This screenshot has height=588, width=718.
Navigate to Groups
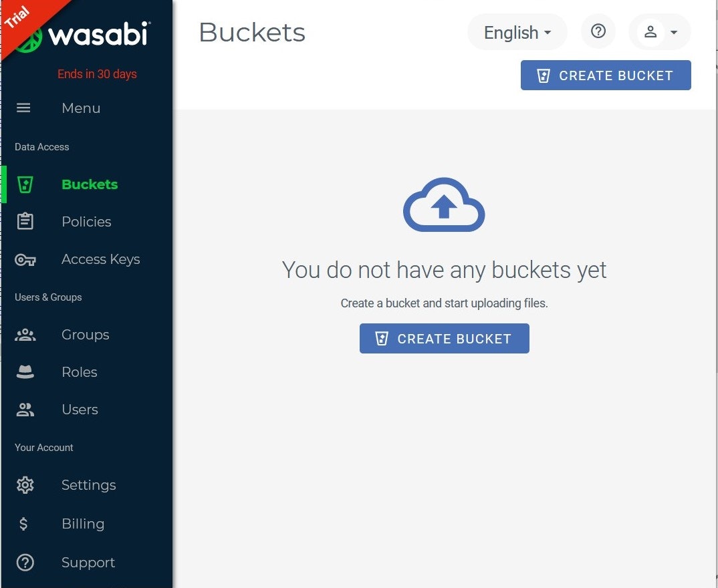[x=87, y=335]
